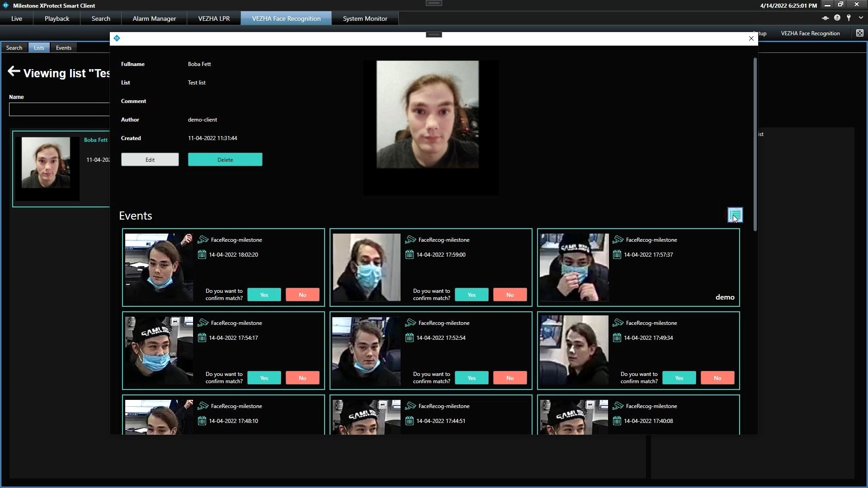Click the 'demo' label on 17:57:37 event
This screenshot has height=488, width=868.
pos(725,297)
